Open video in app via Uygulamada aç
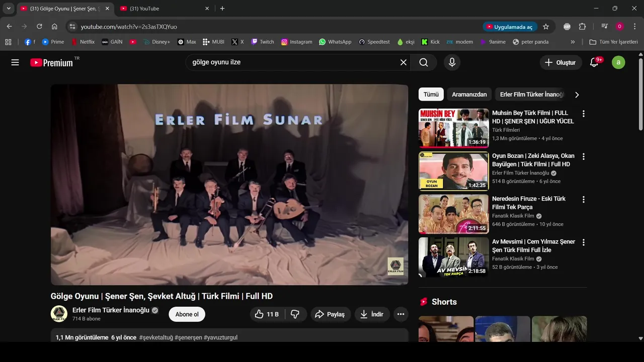644x362 pixels. point(509,27)
